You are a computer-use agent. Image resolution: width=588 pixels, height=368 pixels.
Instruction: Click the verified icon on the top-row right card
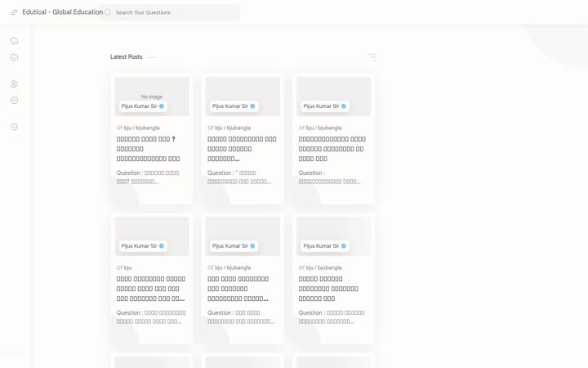(x=344, y=106)
